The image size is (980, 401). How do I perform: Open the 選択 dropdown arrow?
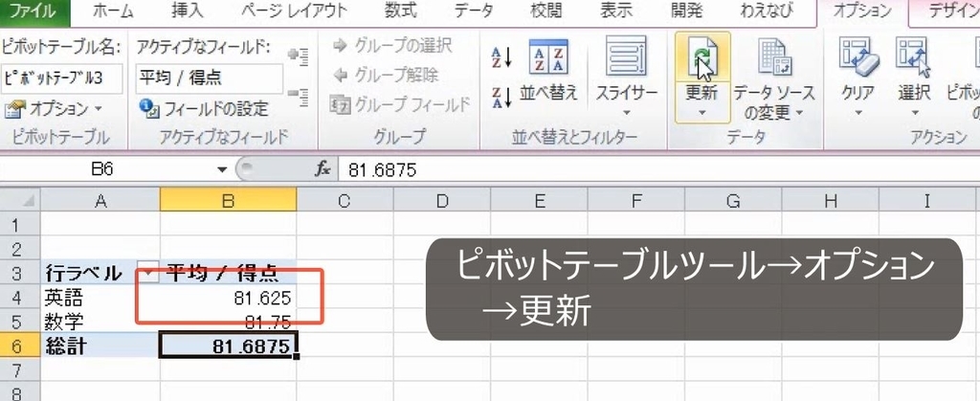coord(914,113)
